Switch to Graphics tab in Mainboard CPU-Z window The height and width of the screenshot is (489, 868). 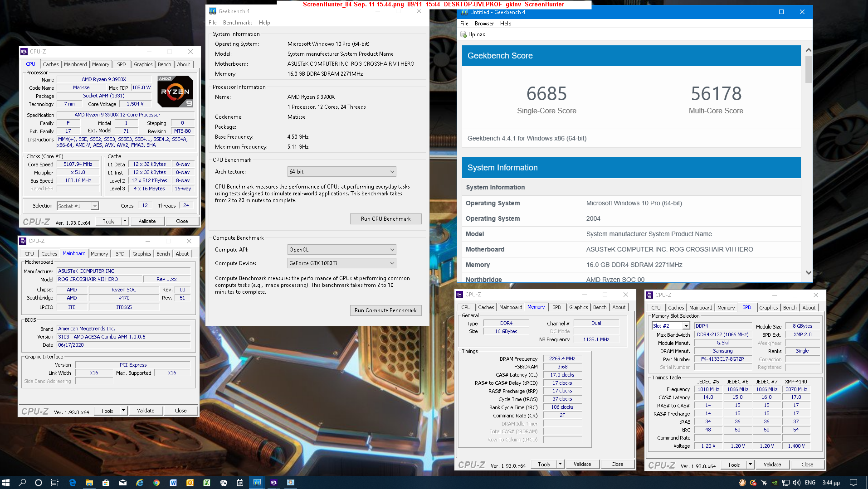[x=142, y=254]
